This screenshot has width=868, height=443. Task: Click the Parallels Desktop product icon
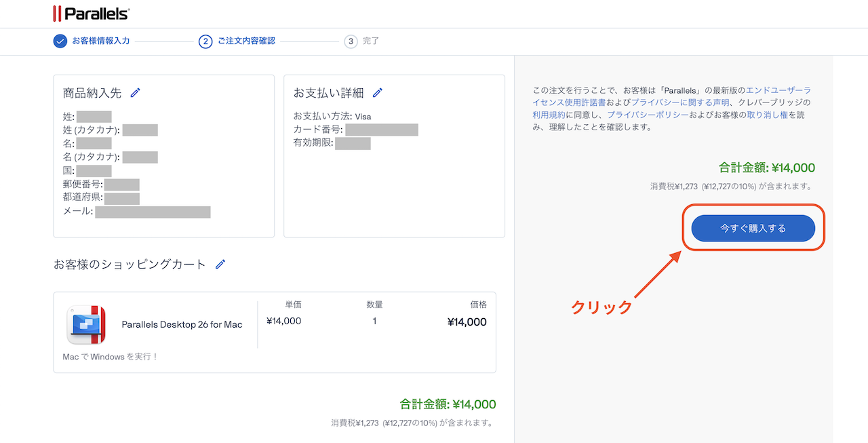[86, 325]
